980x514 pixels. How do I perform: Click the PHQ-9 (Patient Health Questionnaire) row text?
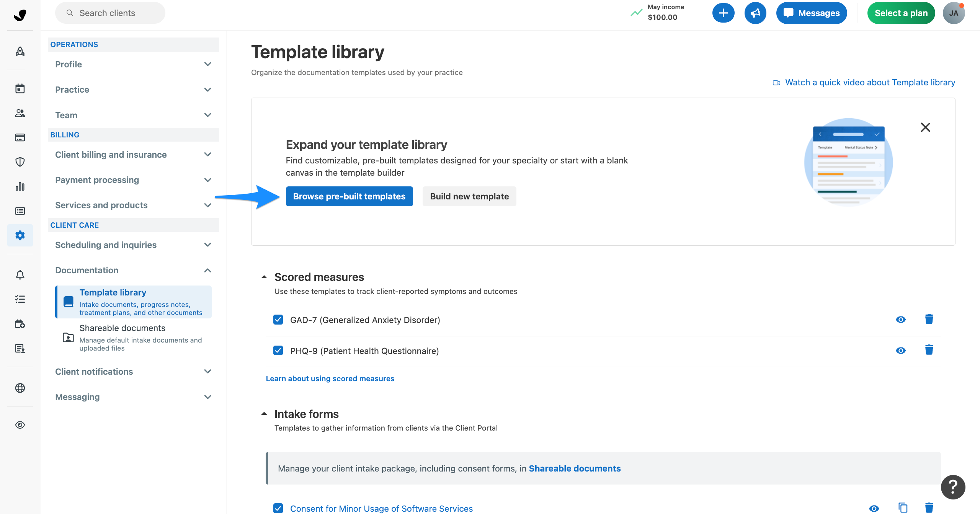click(364, 351)
